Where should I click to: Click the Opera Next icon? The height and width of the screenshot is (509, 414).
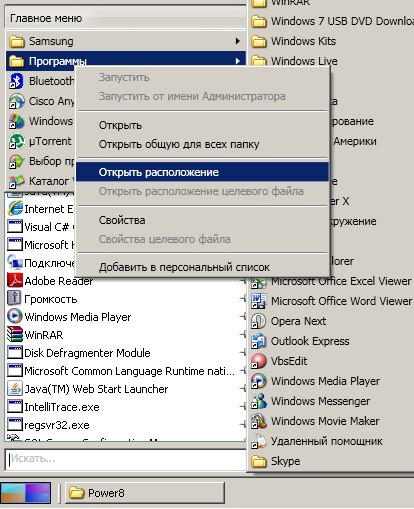point(259,321)
